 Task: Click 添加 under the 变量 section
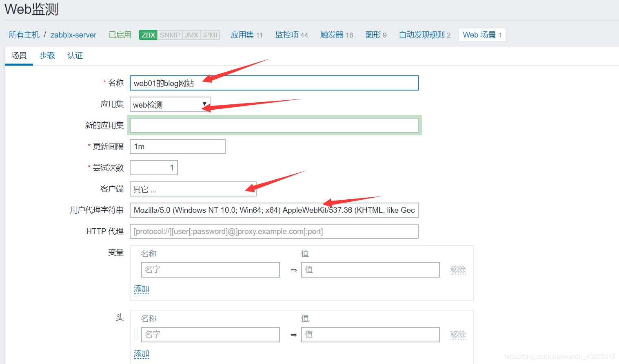point(142,289)
